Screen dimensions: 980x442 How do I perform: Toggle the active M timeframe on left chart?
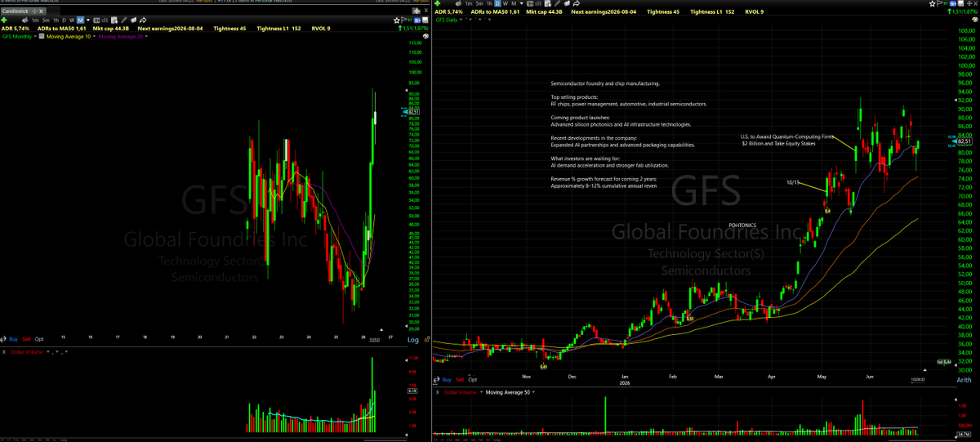point(80,20)
